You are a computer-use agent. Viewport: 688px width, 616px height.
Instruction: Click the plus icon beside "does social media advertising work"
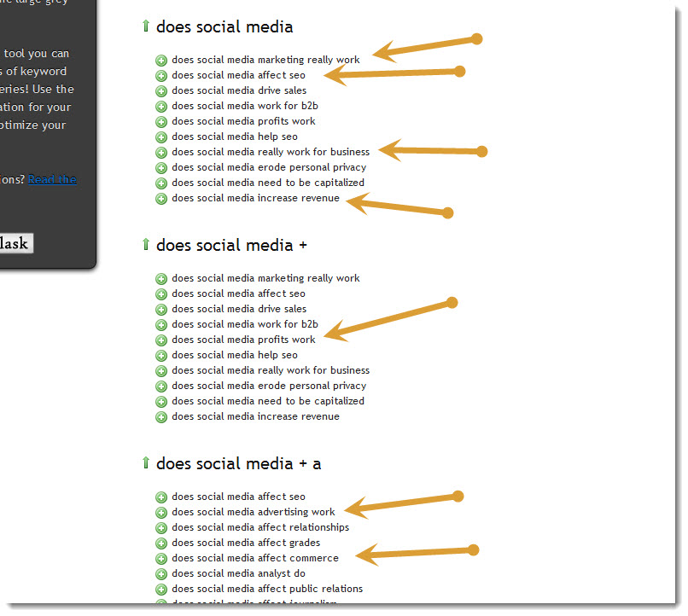[161, 513]
